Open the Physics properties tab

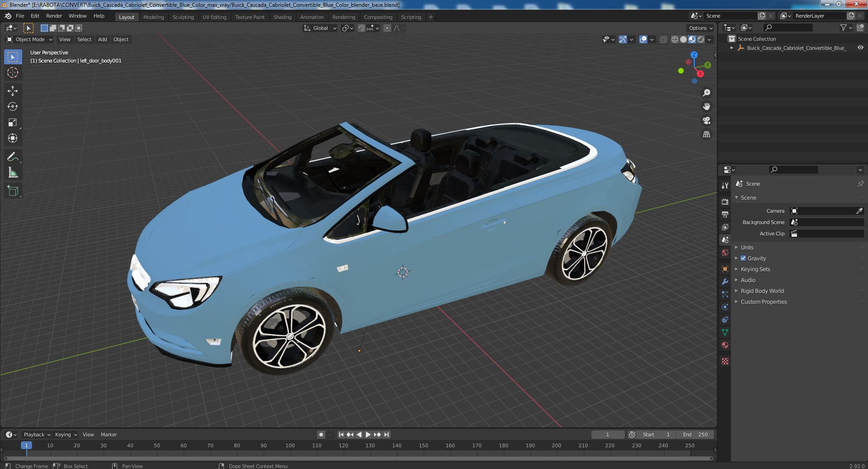[725, 306]
